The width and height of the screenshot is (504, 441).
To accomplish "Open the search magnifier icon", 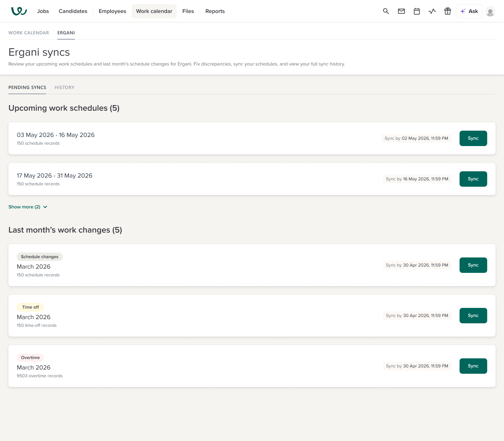I will 386,11.
